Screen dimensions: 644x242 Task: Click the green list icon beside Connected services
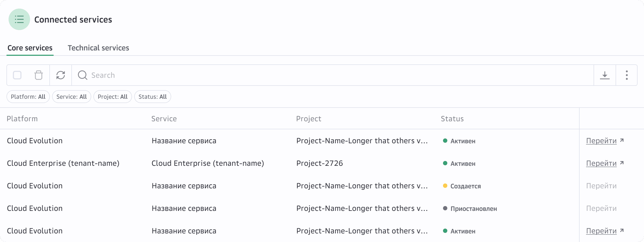[19, 19]
